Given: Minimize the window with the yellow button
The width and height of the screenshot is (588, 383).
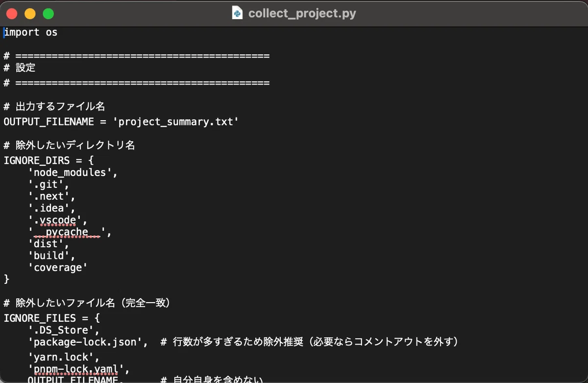Looking at the screenshot, I should 30,14.
